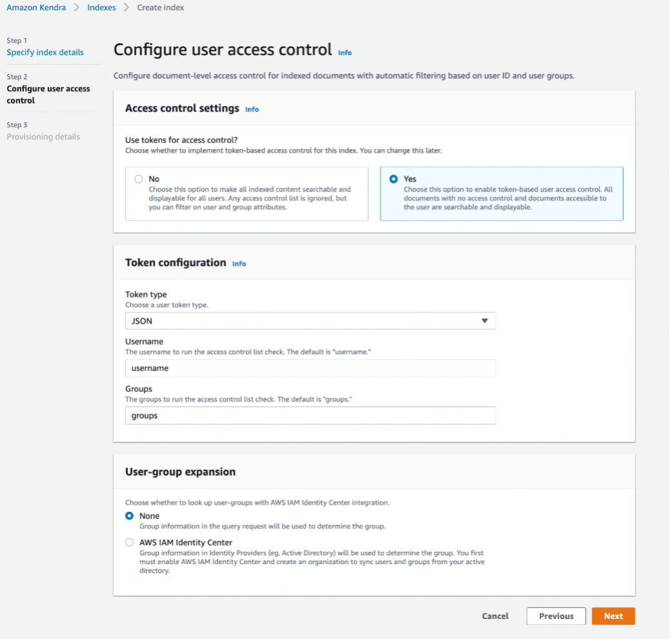
Task: Select the Yes radio for token access control
Action: coord(394,179)
